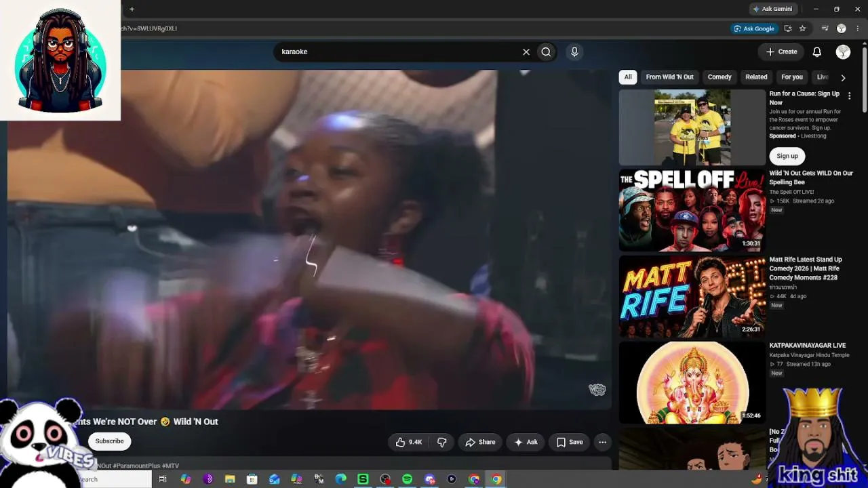This screenshot has height=488, width=868.
Task: Click the Sign up button on the ad
Action: click(787, 156)
